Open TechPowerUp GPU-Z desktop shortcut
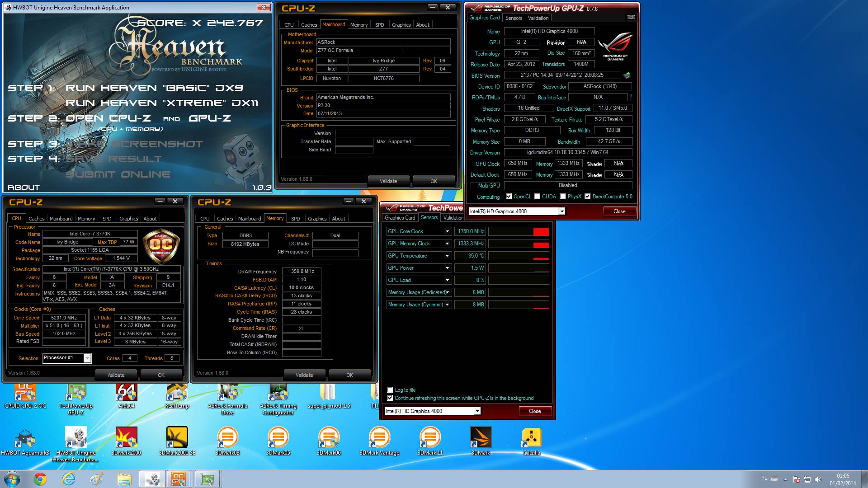Viewport: 868px width, 488px height. point(76,399)
